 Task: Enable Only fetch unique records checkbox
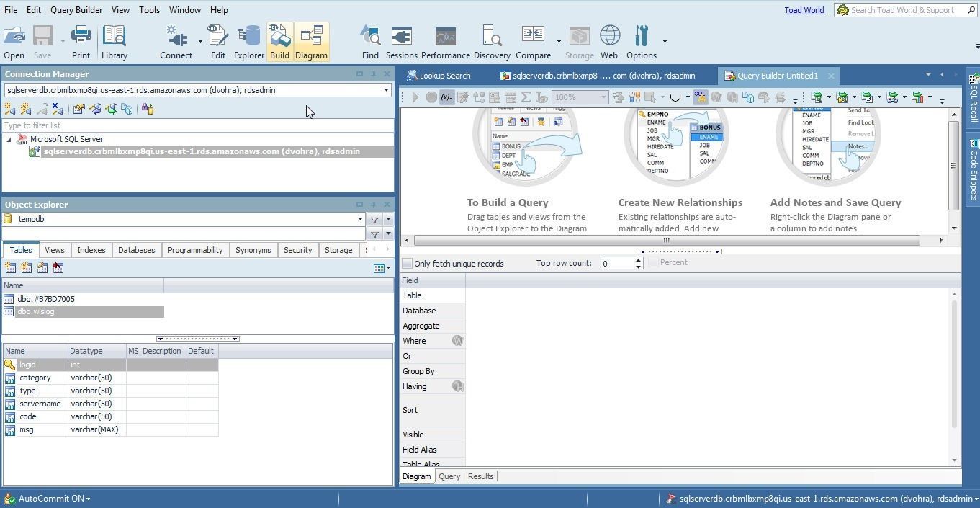tap(408, 264)
